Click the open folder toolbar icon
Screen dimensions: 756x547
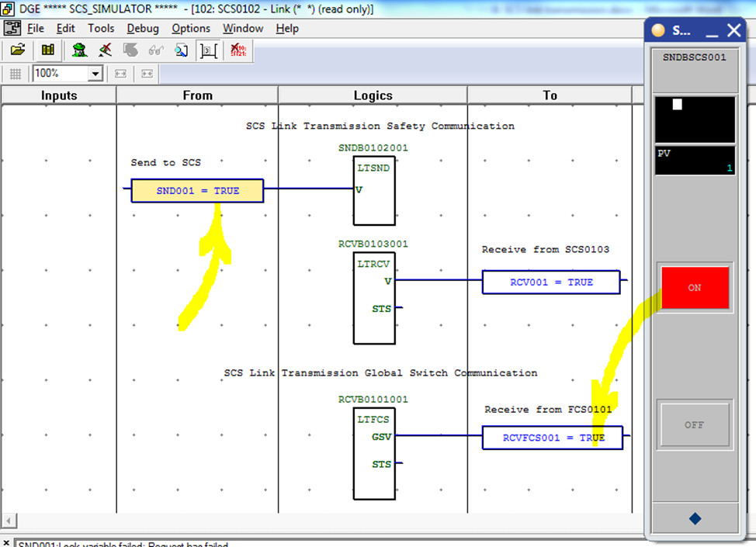(17, 50)
